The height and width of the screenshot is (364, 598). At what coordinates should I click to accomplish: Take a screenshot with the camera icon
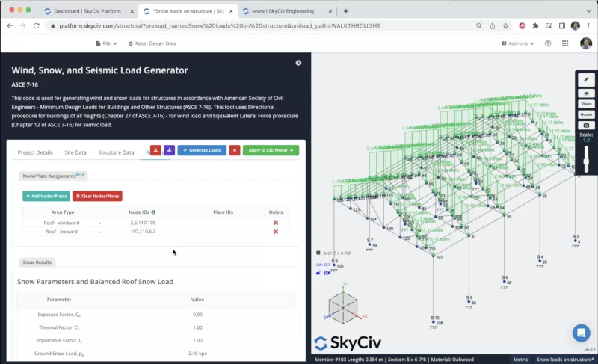(586, 126)
